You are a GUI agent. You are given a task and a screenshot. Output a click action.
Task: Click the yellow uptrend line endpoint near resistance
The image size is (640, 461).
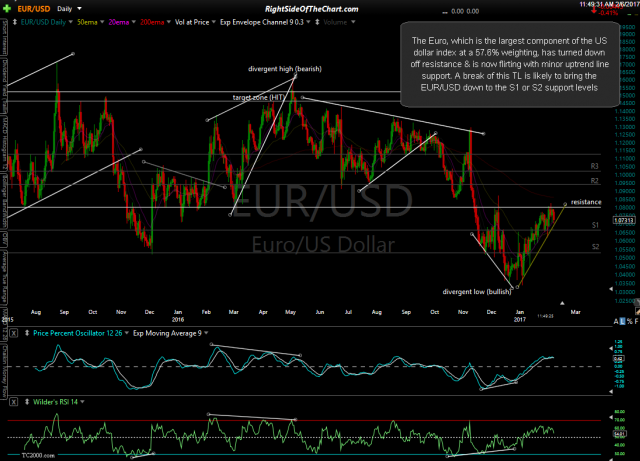click(565, 204)
